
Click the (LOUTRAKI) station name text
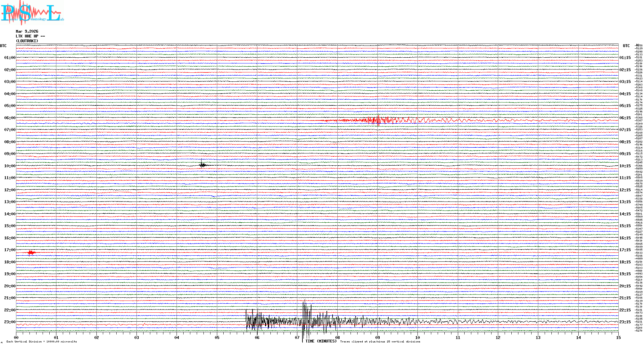(x=27, y=41)
